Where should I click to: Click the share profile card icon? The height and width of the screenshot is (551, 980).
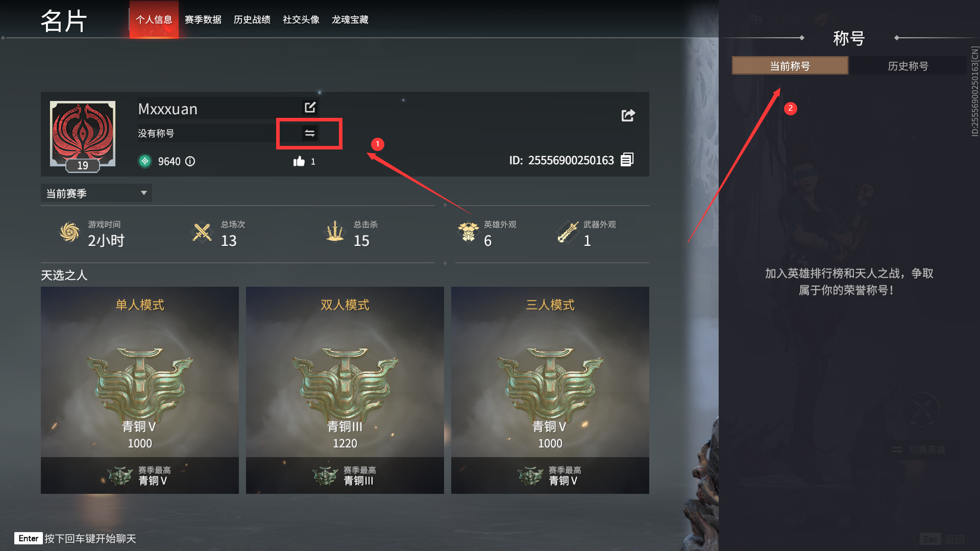(x=628, y=115)
